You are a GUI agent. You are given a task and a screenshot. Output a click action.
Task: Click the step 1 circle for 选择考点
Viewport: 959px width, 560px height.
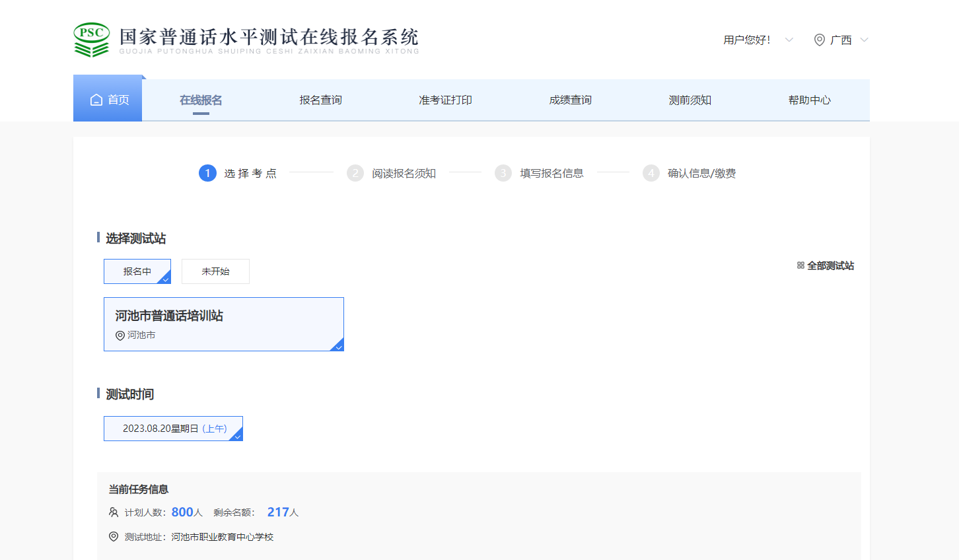pos(207,173)
